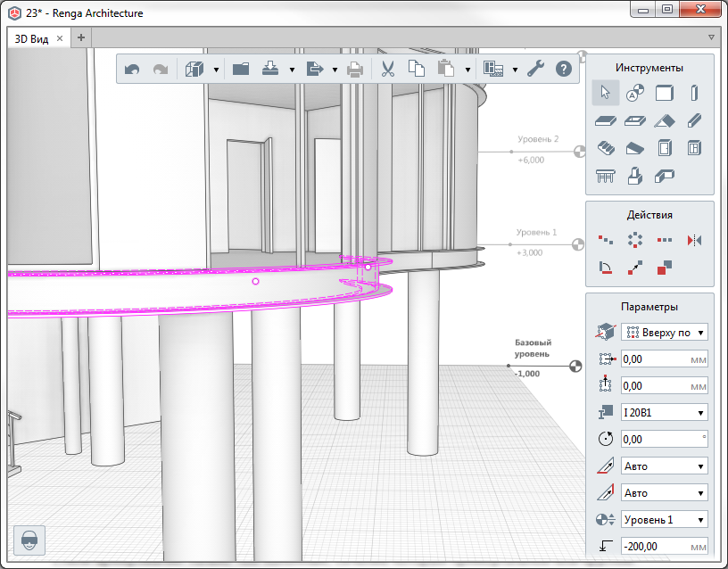Image resolution: width=728 pixels, height=569 pixels.
Task: Switch to the 3D Вид tab
Action: click(33, 38)
